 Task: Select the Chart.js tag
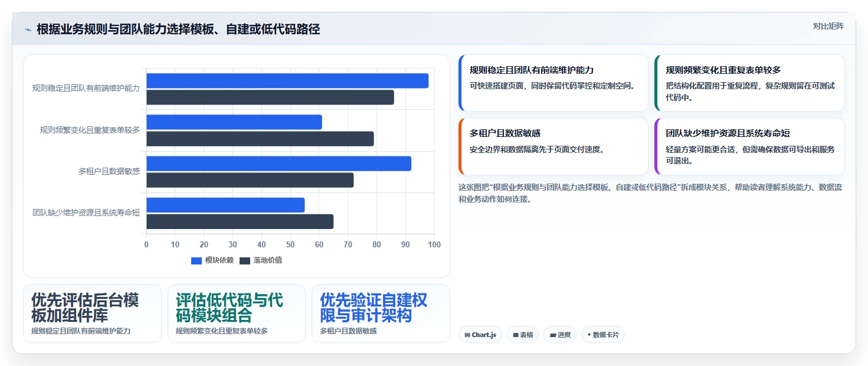480,335
